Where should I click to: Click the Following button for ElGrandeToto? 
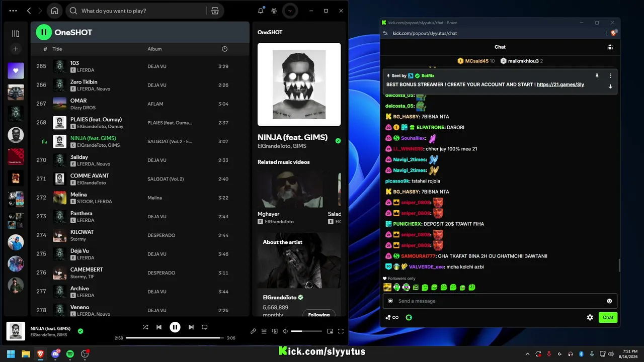pyautogui.click(x=319, y=314)
